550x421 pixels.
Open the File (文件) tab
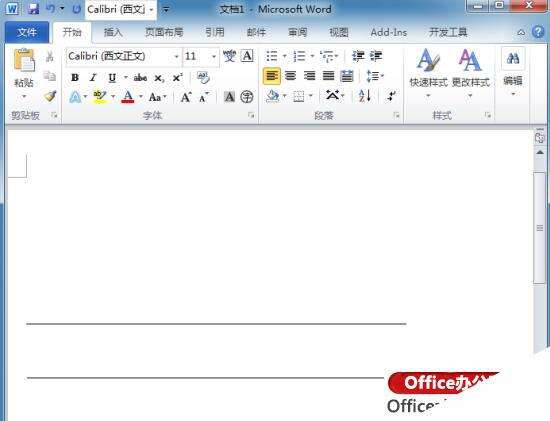27,32
